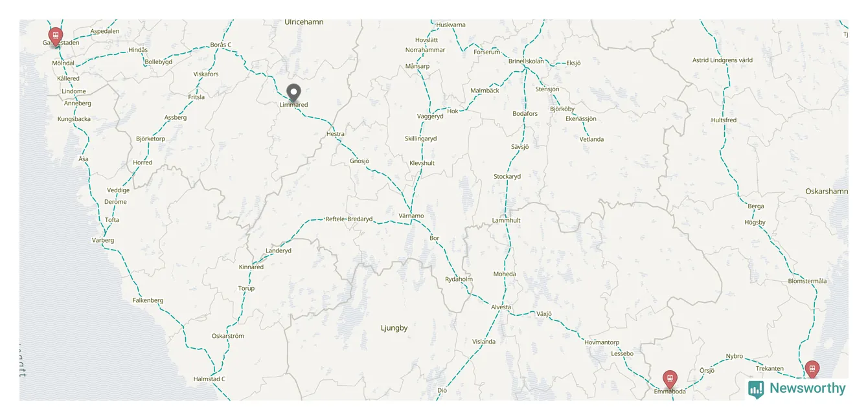
Task: Select the Kungsbacka station label
Action: click(x=74, y=119)
